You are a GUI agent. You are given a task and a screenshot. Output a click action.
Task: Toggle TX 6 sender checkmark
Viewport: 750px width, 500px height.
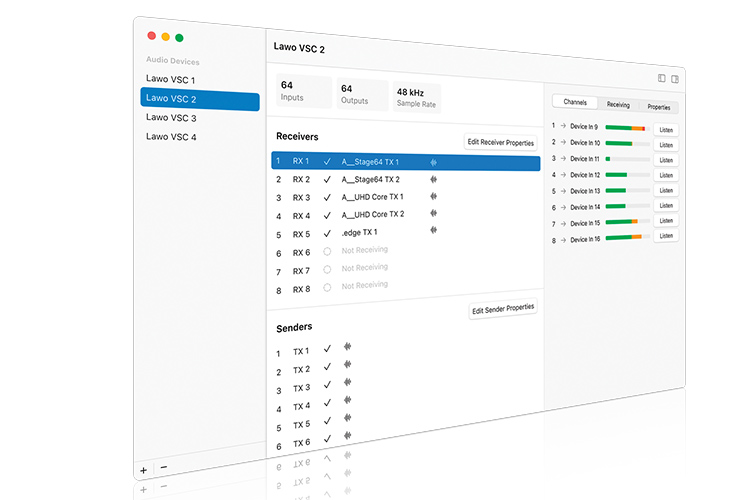(x=327, y=439)
